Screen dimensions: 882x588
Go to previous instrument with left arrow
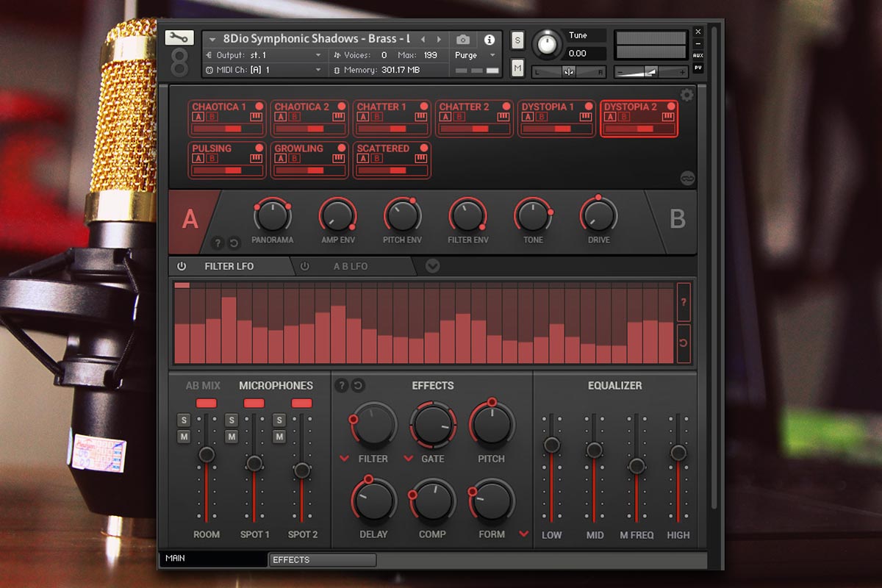[x=423, y=40]
